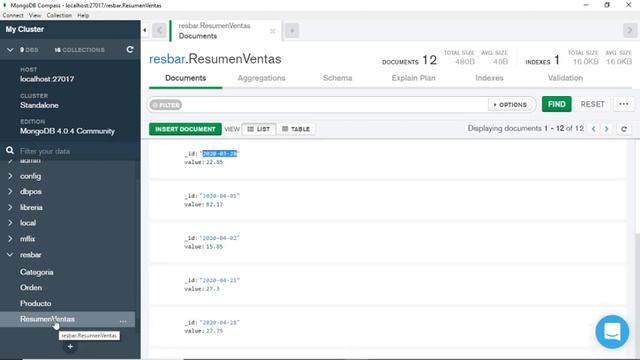Go to previous page of documents
The width and height of the screenshot is (640, 360).
tap(593, 129)
